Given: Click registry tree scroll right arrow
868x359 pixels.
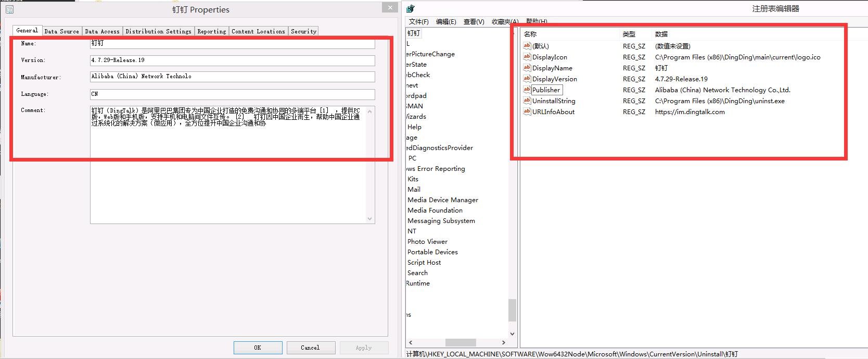Looking at the screenshot, I should pos(503,342).
